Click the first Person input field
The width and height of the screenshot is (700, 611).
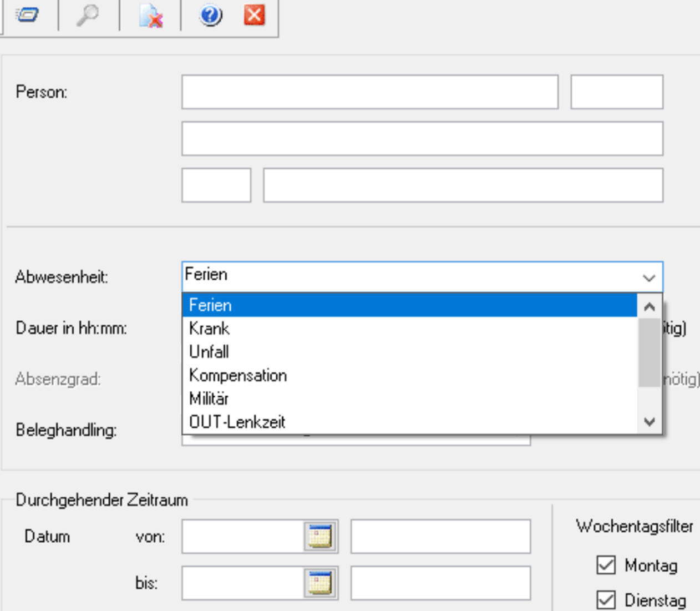pyautogui.click(x=369, y=92)
